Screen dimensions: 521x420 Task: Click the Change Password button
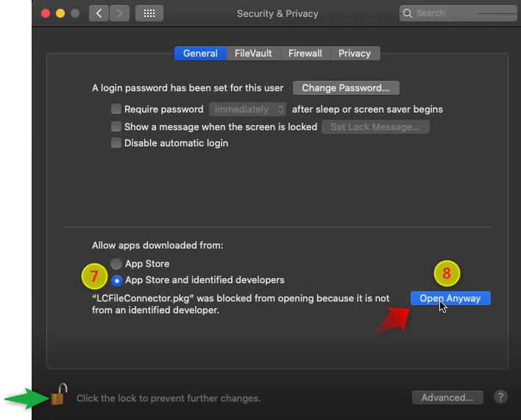coord(346,88)
